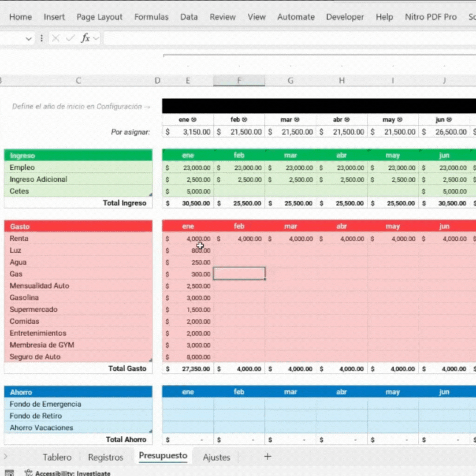The image size is (476, 476).
Task: Open the Formulas ribbon tab
Action: coord(151,17)
